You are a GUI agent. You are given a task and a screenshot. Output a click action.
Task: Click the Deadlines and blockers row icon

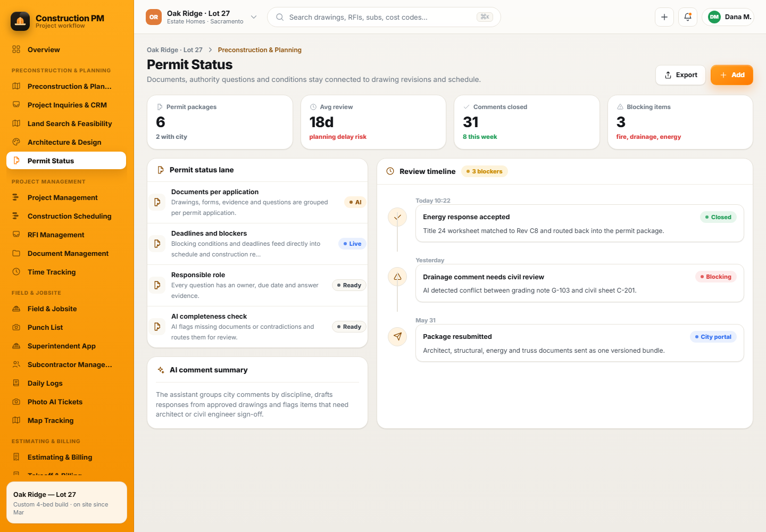click(157, 244)
